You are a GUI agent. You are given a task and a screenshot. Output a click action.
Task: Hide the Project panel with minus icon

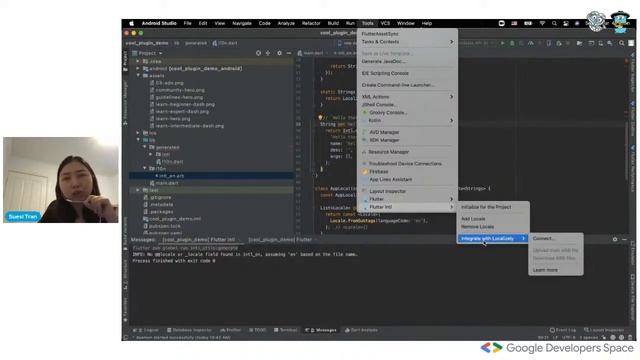coord(289,53)
